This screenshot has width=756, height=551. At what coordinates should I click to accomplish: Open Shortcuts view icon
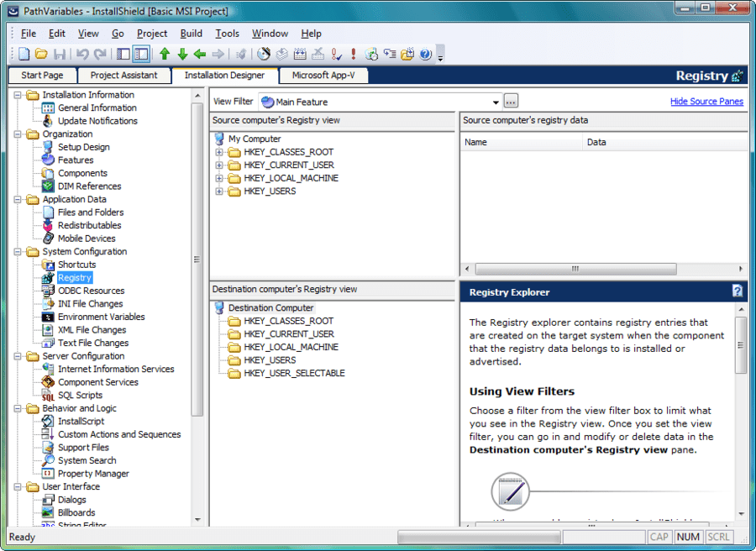[48, 265]
